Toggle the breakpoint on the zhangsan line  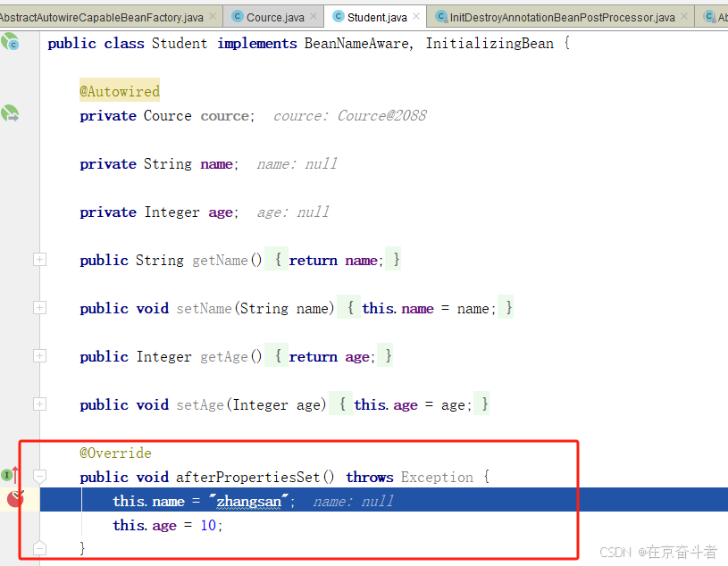click(15, 499)
